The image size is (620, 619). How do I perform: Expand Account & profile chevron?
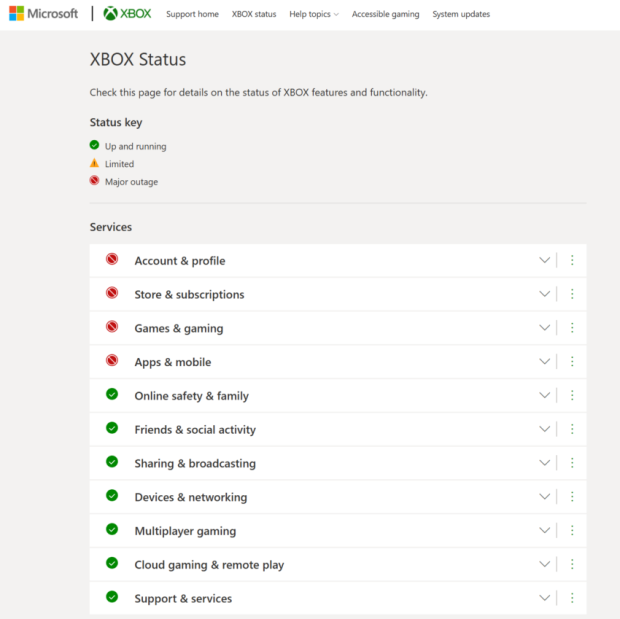[544, 260]
